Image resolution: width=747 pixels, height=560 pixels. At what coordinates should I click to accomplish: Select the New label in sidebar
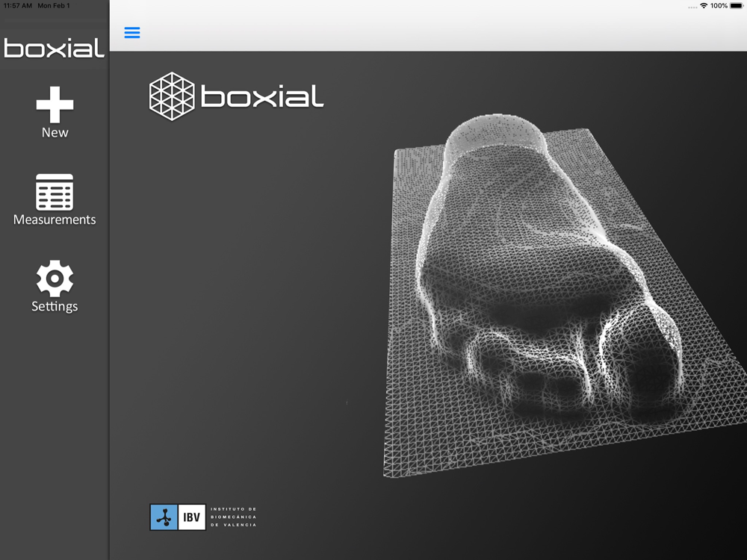(x=55, y=133)
